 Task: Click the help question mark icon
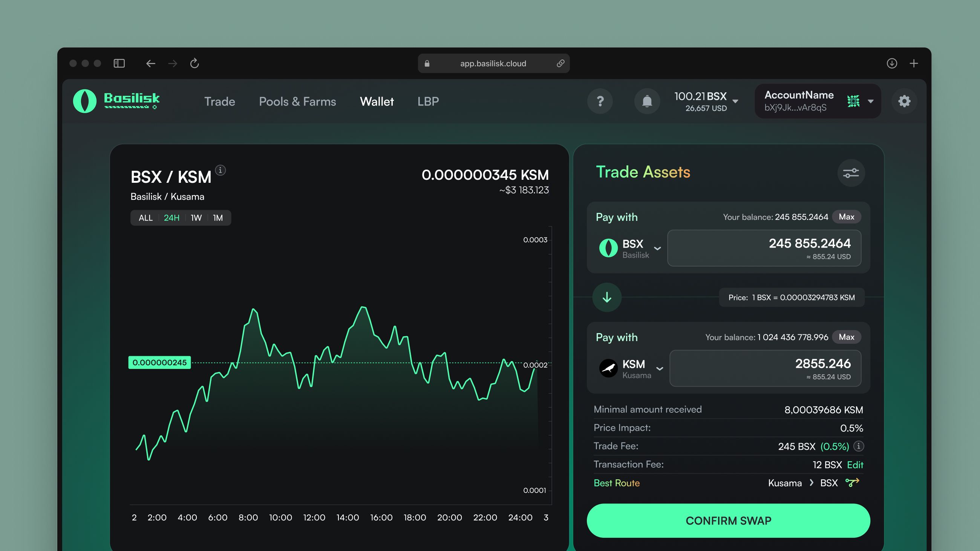tap(600, 101)
